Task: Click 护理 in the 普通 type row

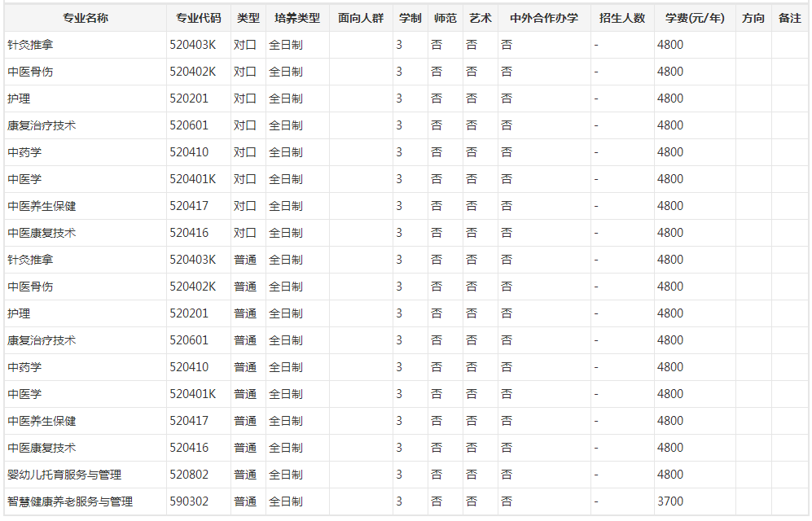Action: [x=20, y=313]
